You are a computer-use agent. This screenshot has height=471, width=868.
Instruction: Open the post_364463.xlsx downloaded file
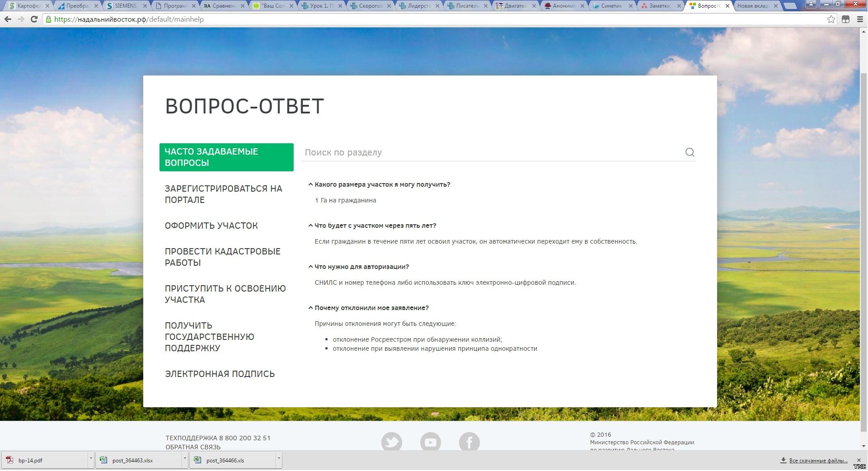(139, 461)
